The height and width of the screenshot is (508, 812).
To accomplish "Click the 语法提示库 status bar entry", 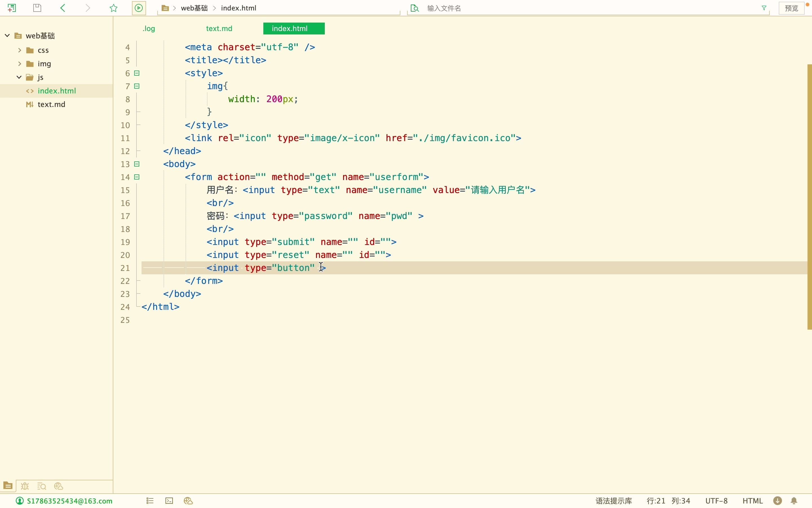I will [614, 501].
